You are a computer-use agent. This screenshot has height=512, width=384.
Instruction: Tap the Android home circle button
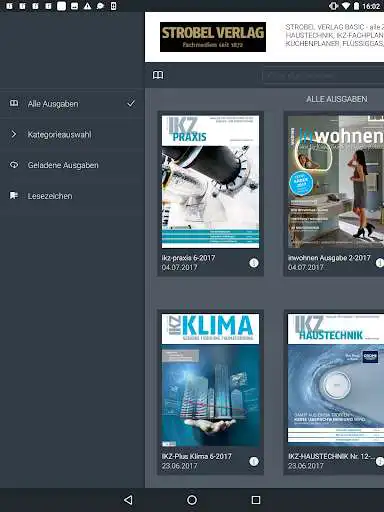click(x=192, y=500)
